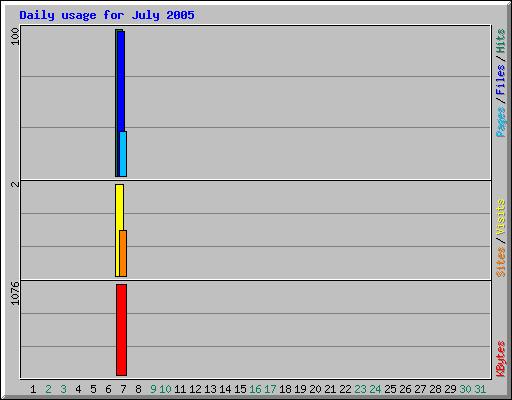
Task: Click the orange Sites bar
Action: pos(123,253)
